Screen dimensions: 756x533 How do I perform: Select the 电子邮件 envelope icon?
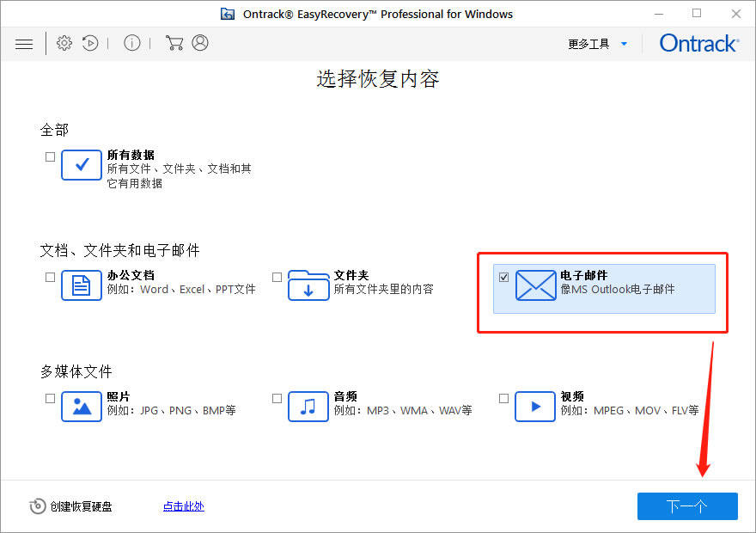point(535,285)
